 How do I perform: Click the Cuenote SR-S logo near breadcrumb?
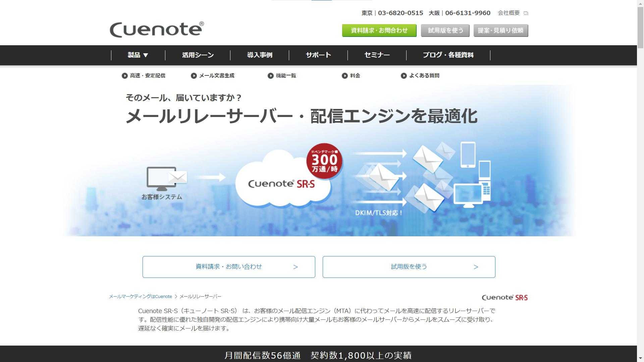tap(505, 298)
